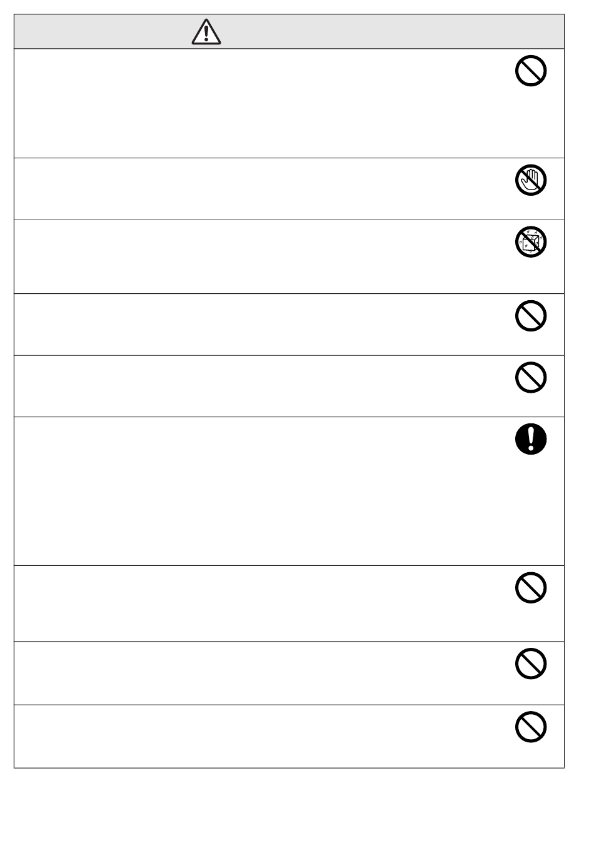Image resolution: width=594 pixels, height=868 pixels.
Task: Click the warning triangle in the header
Action: pyautogui.click(x=206, y=31)
